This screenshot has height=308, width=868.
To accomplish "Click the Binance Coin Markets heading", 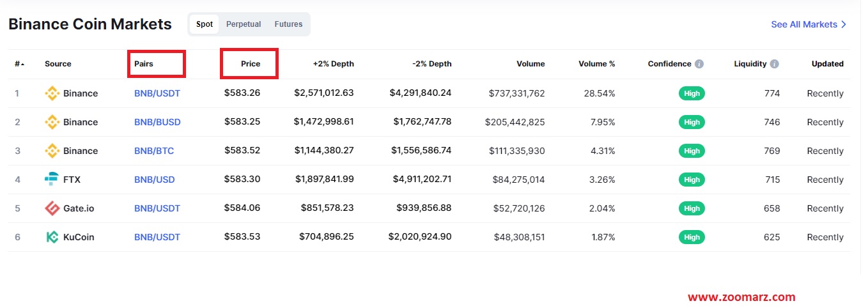I will click(90, 24).
